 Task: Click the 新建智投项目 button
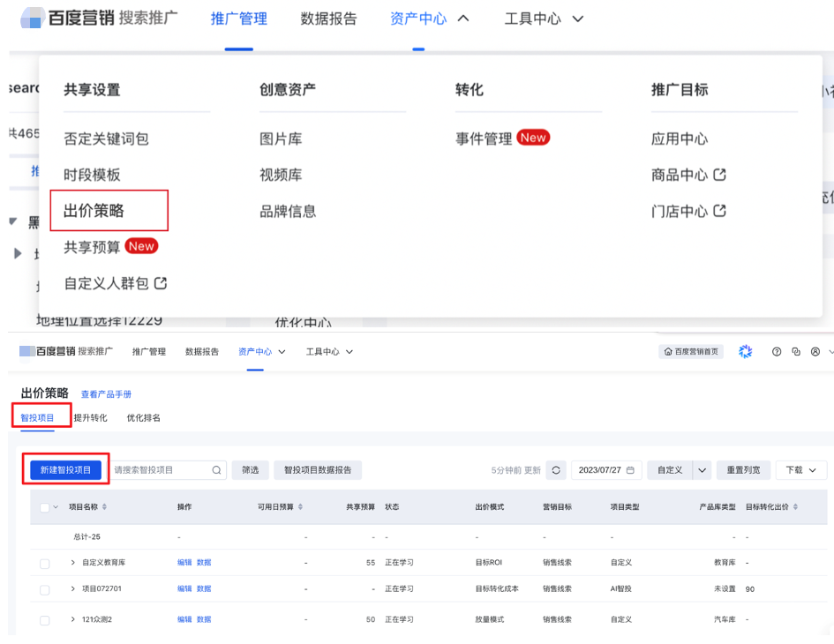click(64, 470)
